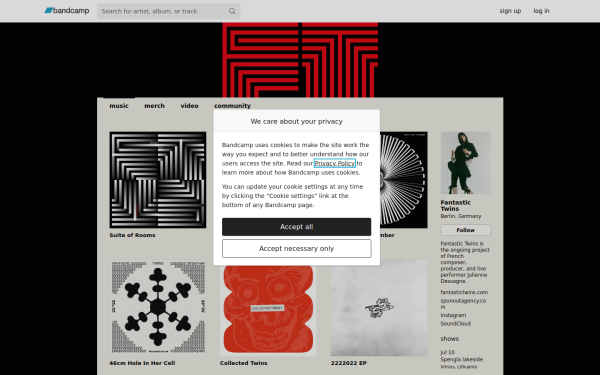Click the shows heading
Screen dimensions: 600x375
point(449,339)
